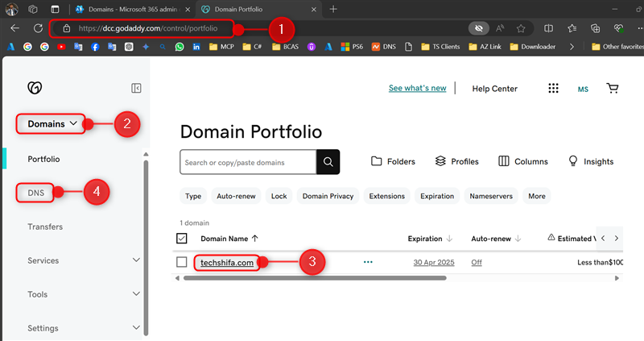Click the horizontal table scrollbar
The image size is (644, 341).
(x=315, y=278)
